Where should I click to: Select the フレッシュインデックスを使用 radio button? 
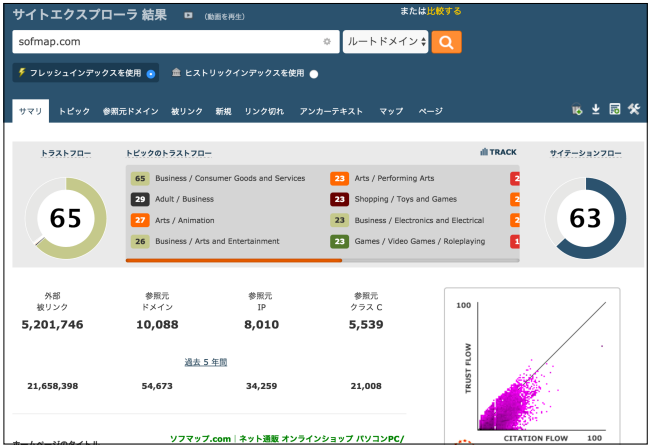(x=151, y=74)
